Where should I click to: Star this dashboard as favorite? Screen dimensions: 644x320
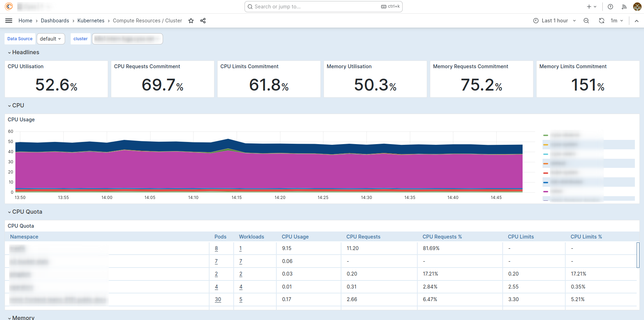[x=191, y=21]
